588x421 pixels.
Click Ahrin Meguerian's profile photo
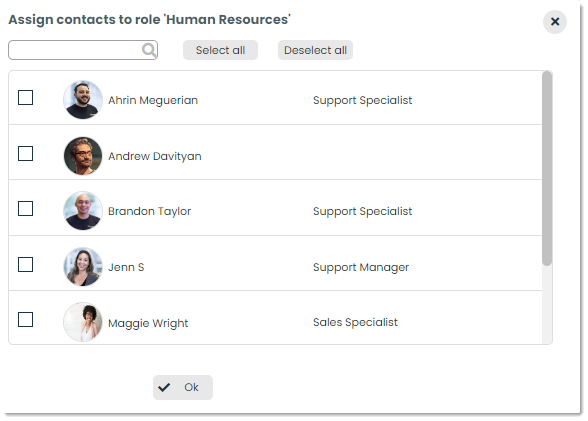pos(83,100)
